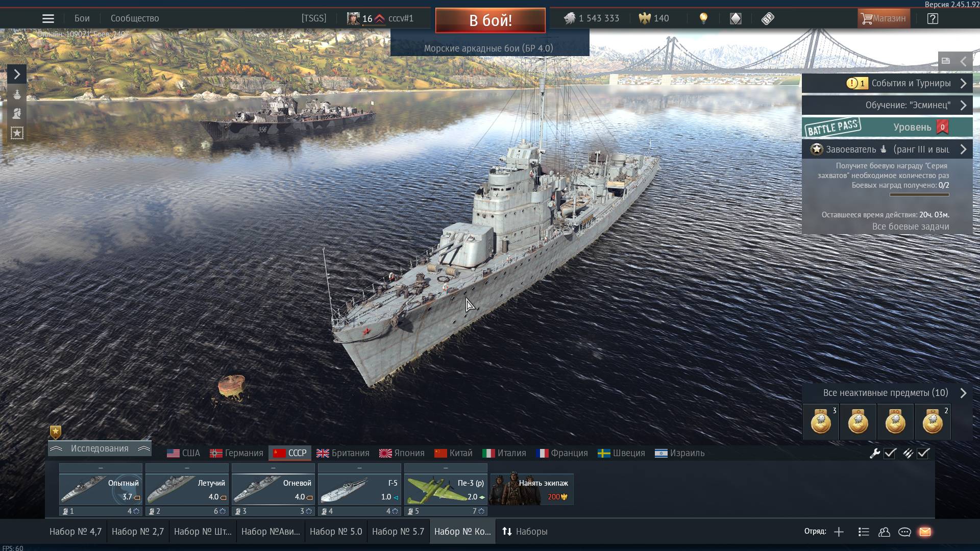Click the crew icon in left sidebar
The image size is (980, 551).
point(17,113)
